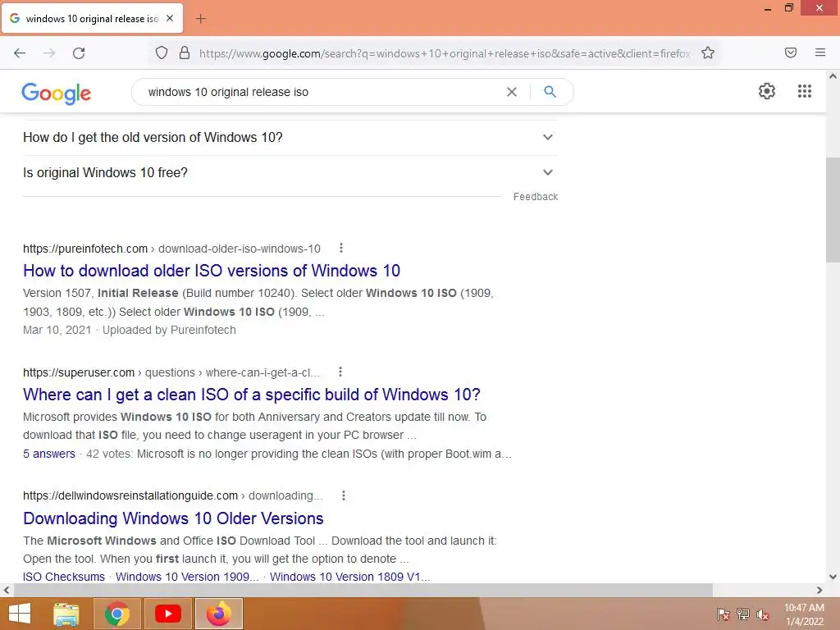This screenshot has width=840, height=630.
Task: Open the Action Center flag tray icon
Action: (x=723, y=614)
